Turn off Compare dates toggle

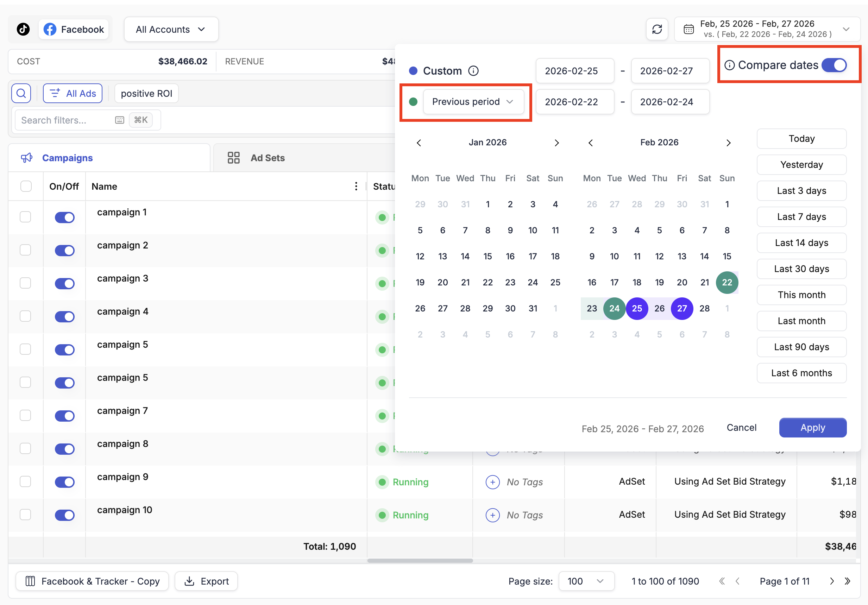pos(834,65)
